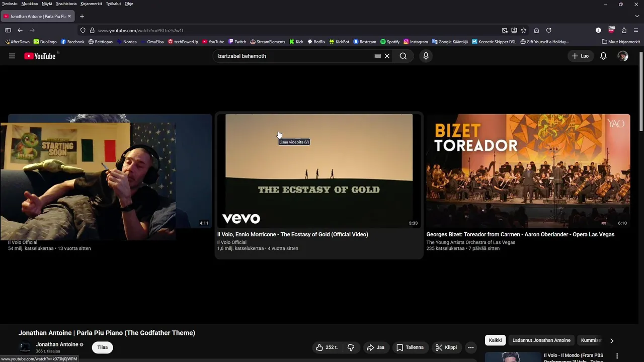Viewport: 644px width, 362px height.
Task: Bookmark this page with the star icon
Action: pyautogui.click(x=524, y=30)
